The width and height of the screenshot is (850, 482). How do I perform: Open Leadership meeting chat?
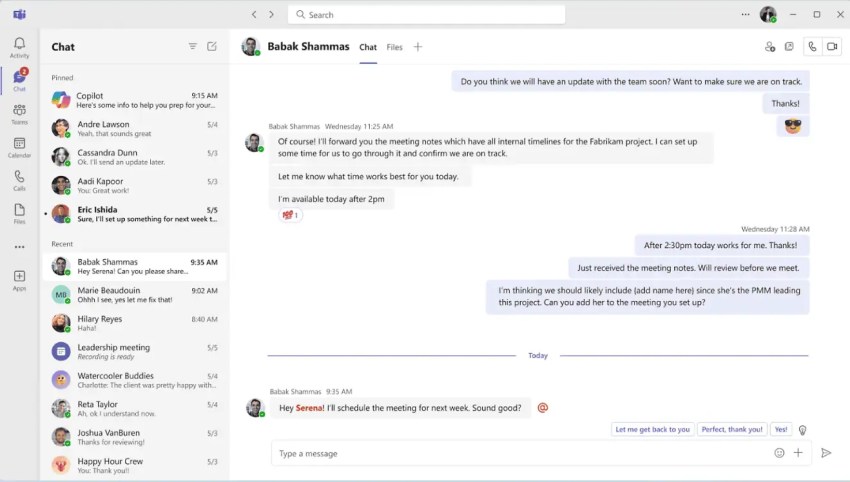pos(134,351)
